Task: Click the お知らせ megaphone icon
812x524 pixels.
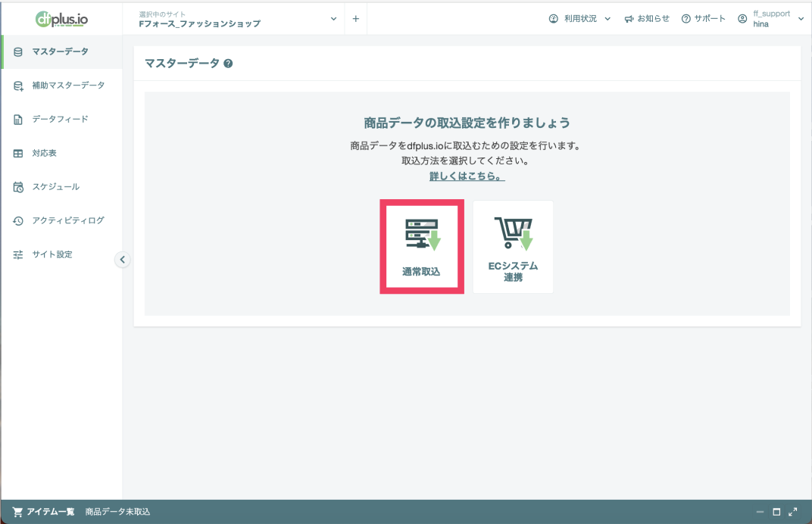Action: (629, 19)
